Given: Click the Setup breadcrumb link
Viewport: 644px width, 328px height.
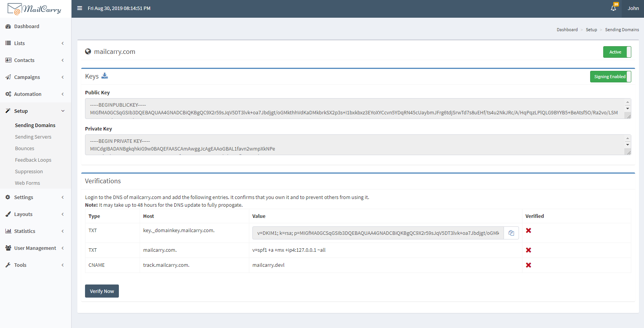Looking at the screenshot, I should point(591,30).
